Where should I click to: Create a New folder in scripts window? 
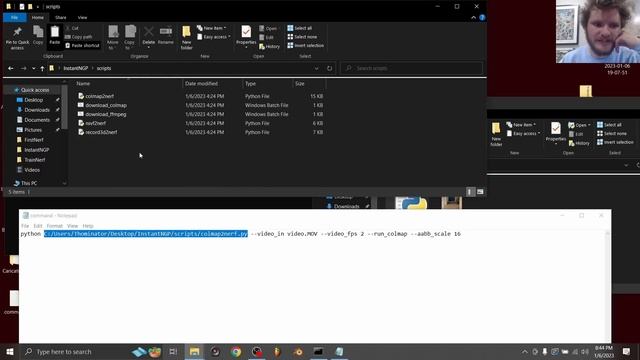[187, 38]
